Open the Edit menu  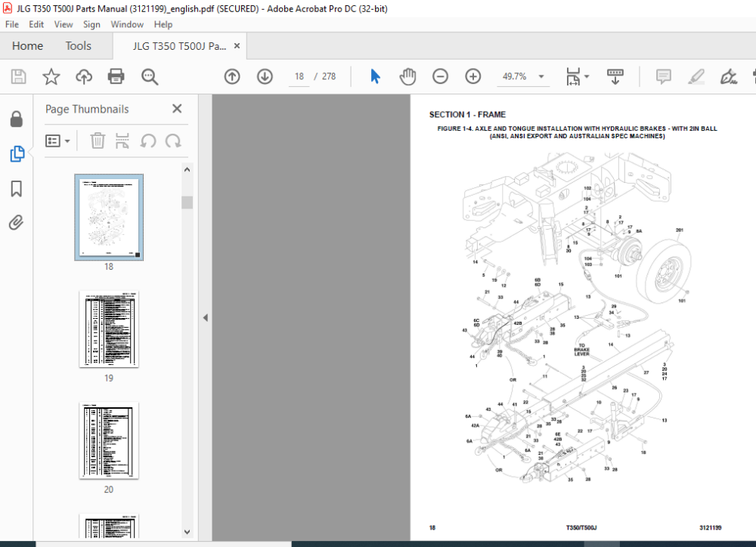pos(36,24)
